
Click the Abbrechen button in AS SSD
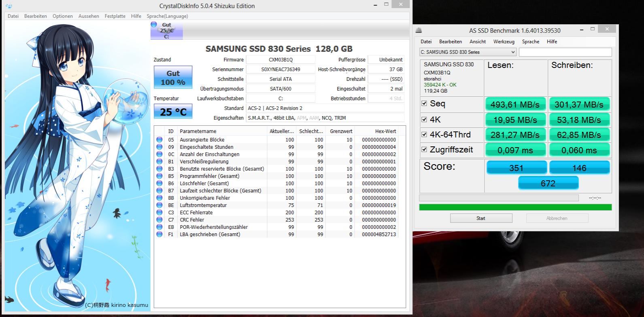[557, 218]
